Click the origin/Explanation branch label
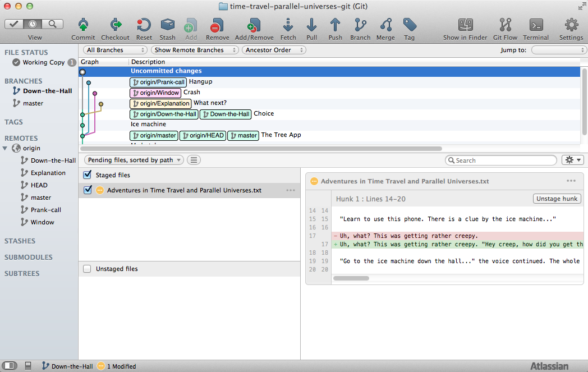Image resolution: width=588 pixels, height=372 pixels. click(x=160, y=103)
